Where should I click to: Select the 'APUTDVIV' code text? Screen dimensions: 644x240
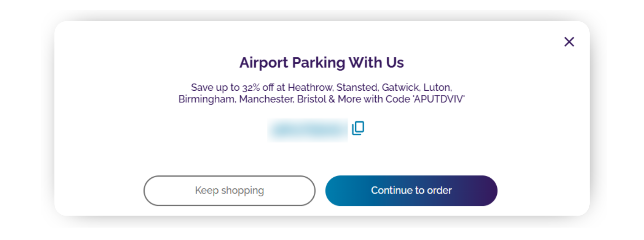click(439, 99)
